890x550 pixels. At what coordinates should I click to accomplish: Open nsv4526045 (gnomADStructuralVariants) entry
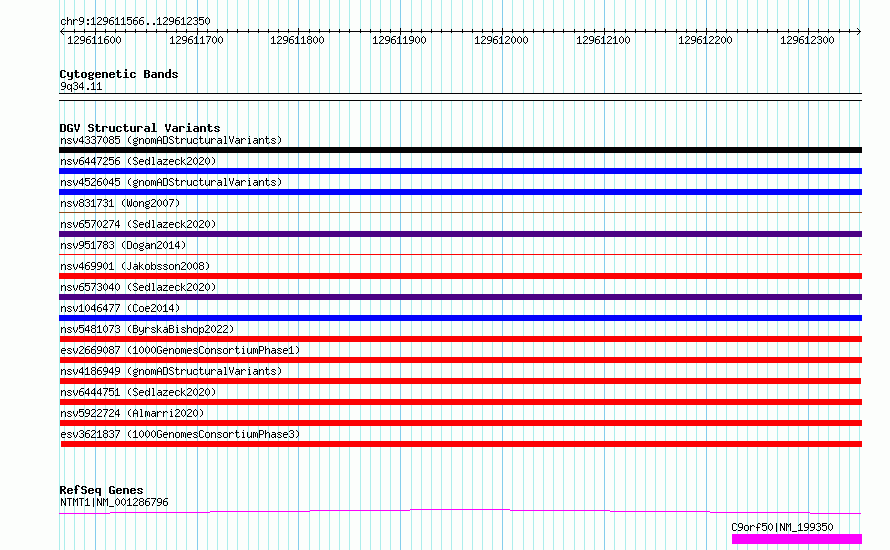pyautogui.click(x=171, y=182)
